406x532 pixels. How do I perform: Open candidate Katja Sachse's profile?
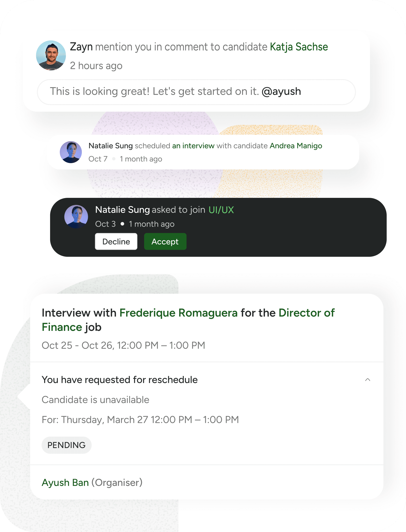coord(299,47)
